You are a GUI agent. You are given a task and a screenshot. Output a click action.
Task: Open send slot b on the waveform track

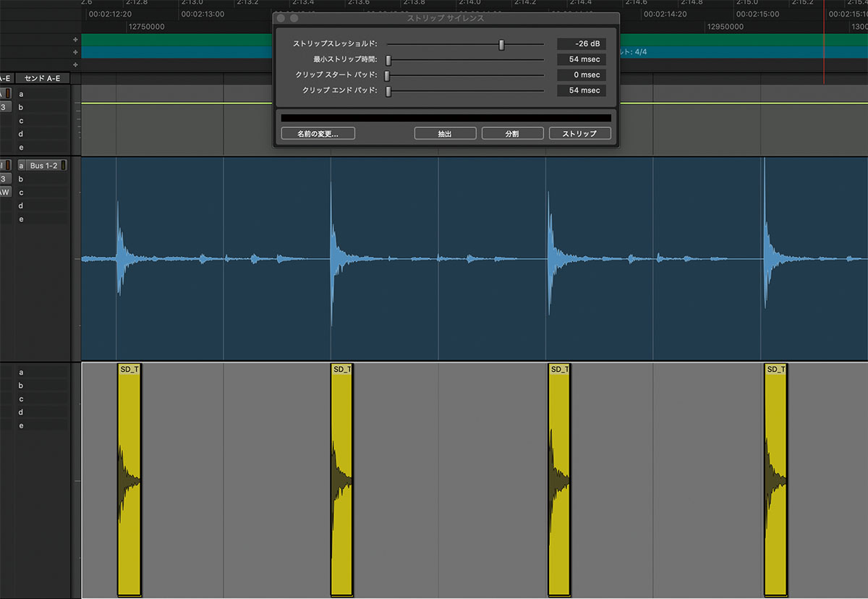coord(43,179)
